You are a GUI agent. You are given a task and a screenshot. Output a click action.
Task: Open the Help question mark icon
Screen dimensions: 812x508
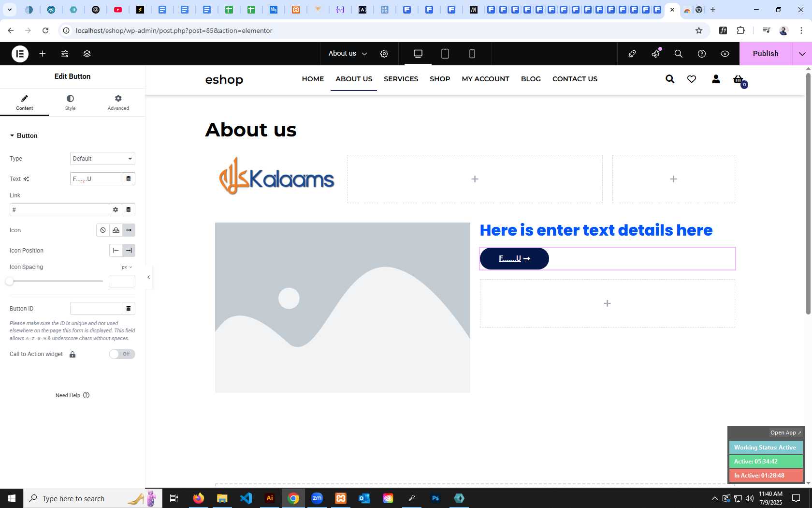tap(702, 54)
